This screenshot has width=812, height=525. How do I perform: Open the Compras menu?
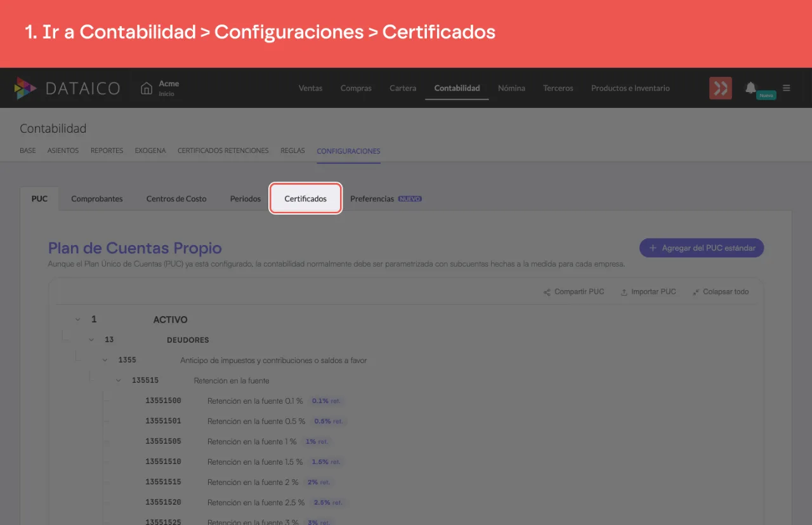pyautogui.click(x=356, y=88)
